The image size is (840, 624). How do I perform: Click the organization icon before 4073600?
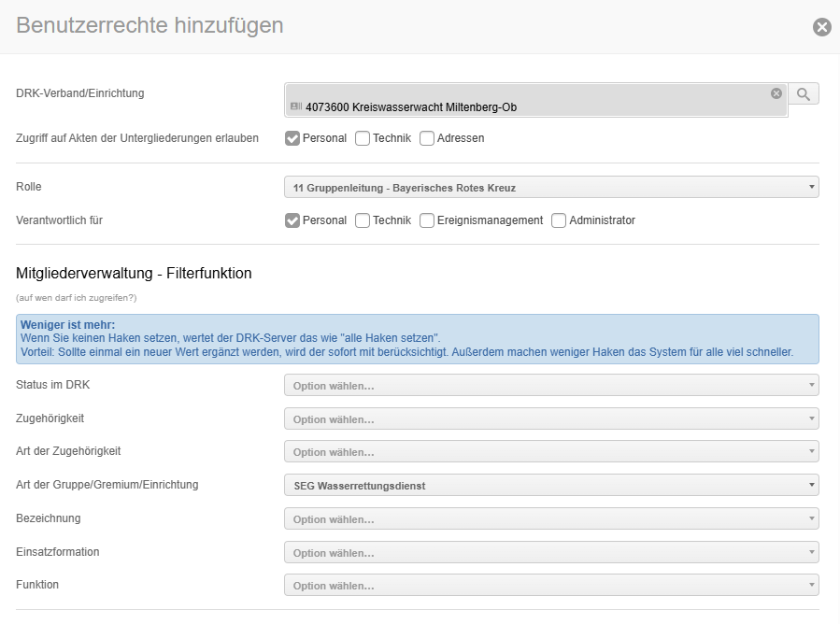[x=295, y=107]
